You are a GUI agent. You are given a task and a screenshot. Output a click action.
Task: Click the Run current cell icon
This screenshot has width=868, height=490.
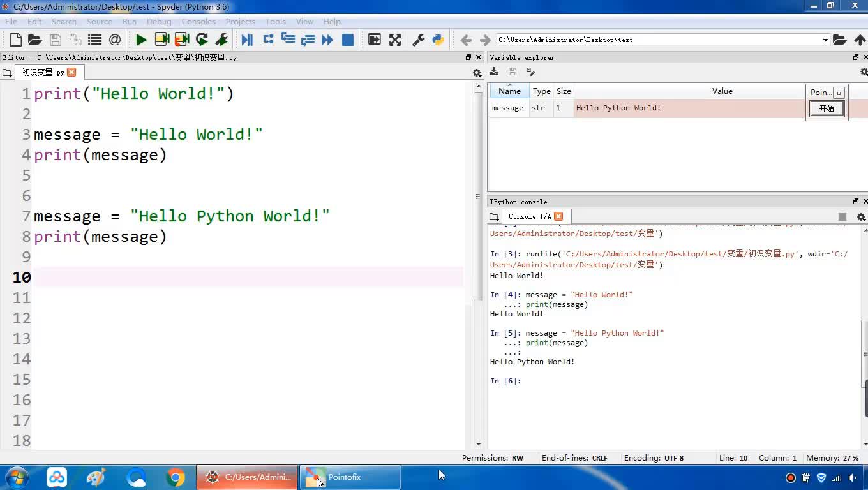161,40
